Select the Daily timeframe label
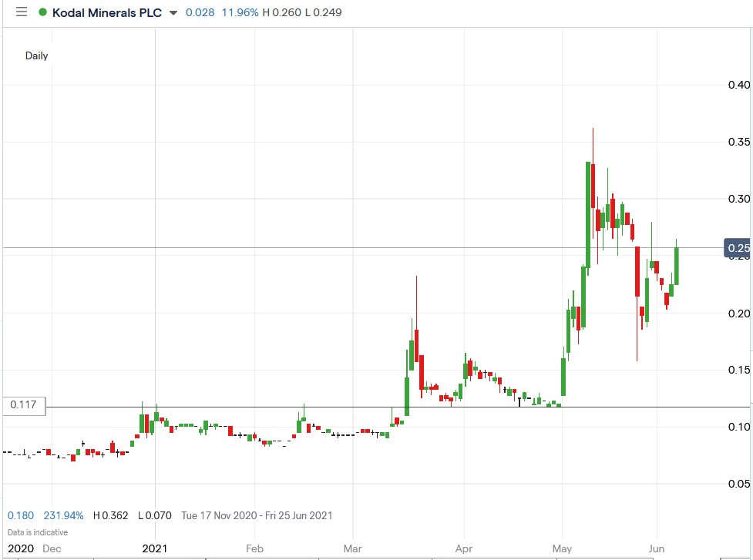The image size is (753, 560). pyautogui.click(x=35, y=55)
